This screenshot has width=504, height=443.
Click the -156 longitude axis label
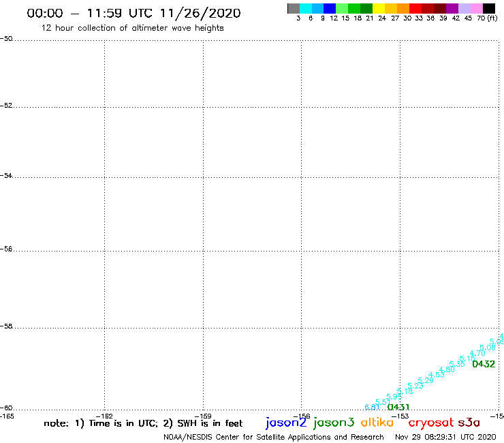point(302,416)
